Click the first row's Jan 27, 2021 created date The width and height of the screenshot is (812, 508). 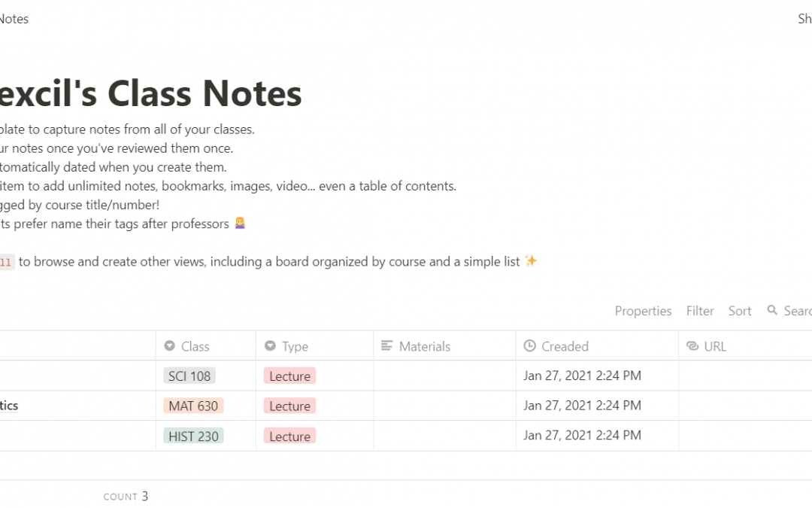(582, 376)
